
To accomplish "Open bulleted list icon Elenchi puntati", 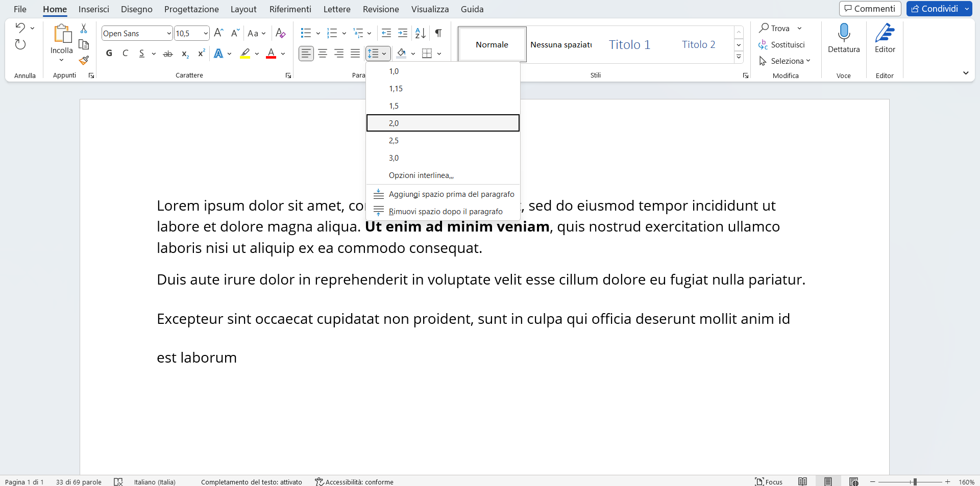I will [306, 33].
